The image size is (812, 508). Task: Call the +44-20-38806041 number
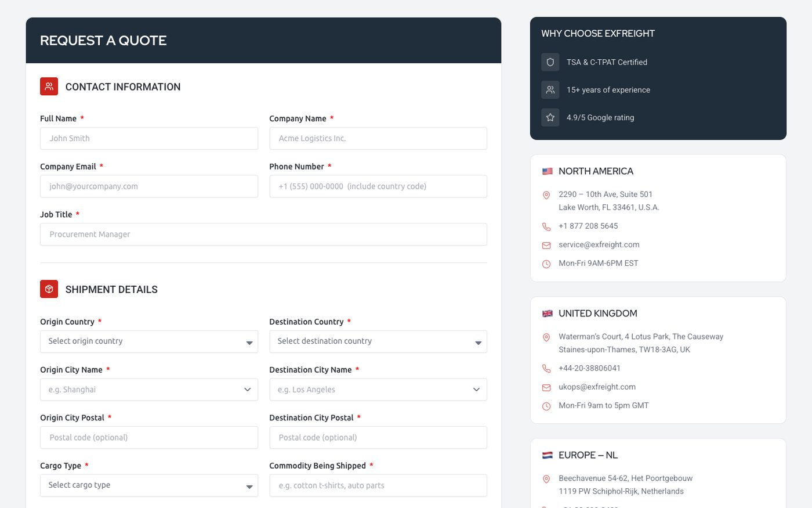click(589, 368)
